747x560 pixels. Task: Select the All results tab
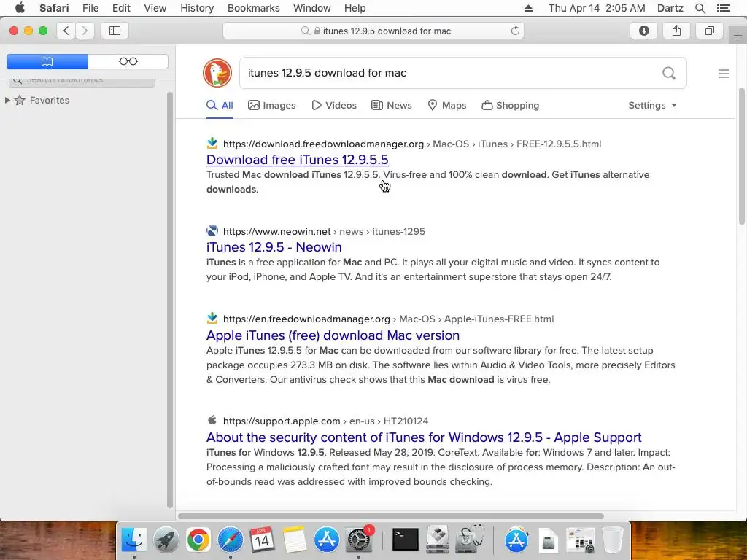(x=220, y=105)
